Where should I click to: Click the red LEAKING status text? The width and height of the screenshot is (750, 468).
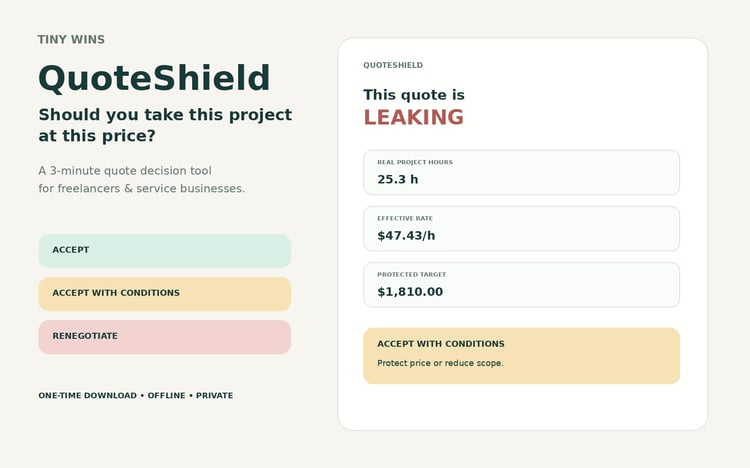pyautogui.click(x=413, y=117)
